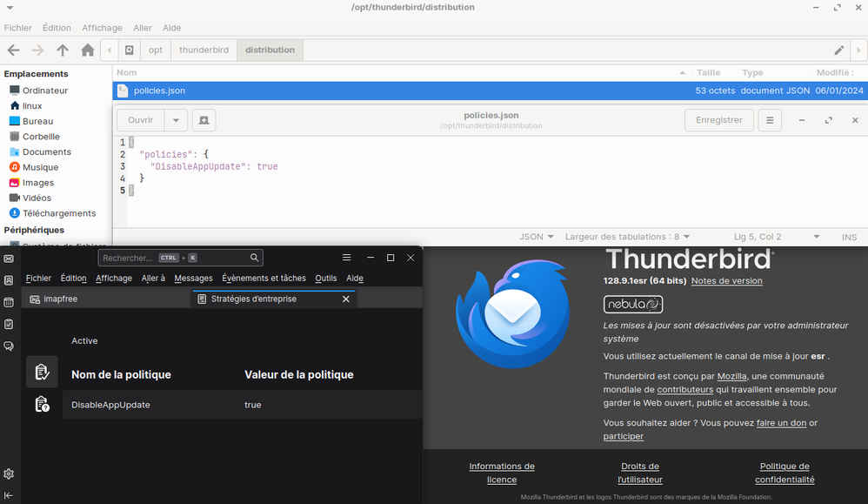The width and height of the screenshot is (868, 504).
Task: Click the Enregistrer button
Action: (719, 120)
